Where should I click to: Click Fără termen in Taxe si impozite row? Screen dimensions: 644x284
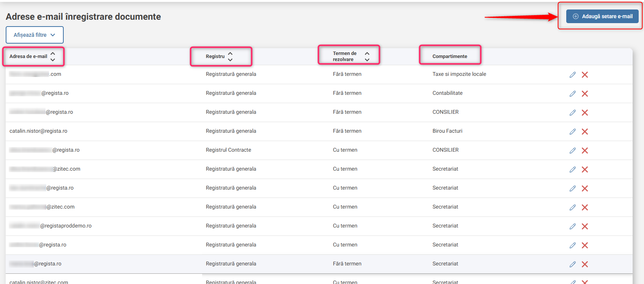(347, 74)
